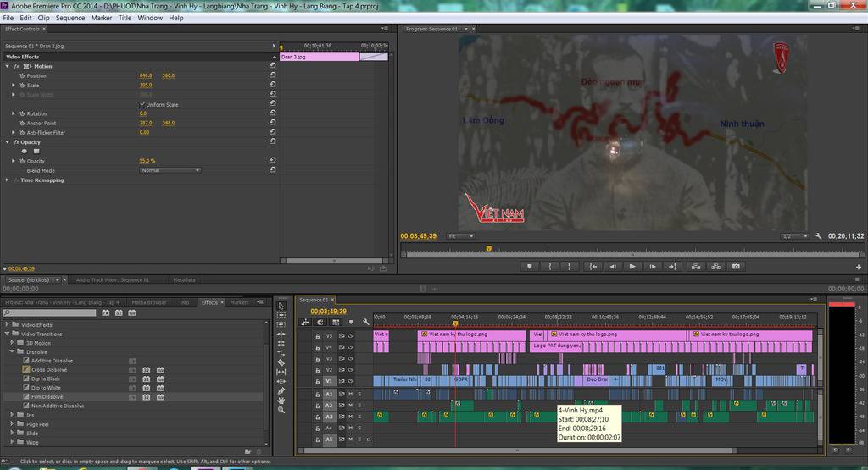The image size is (868, 470).
Task: Click the Accelerated Effects filter icon
Action: coord(106,313)
